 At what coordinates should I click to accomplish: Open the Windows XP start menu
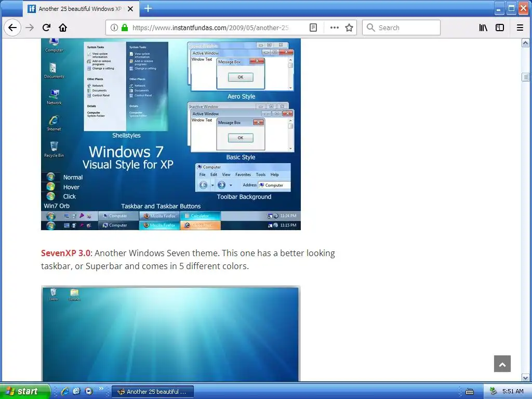25,391
